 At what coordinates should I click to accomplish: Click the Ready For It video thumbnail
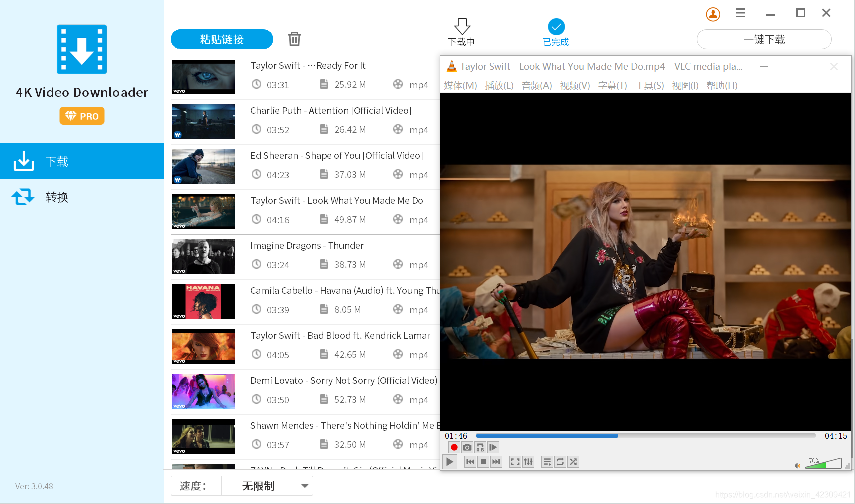tap(203, 77)
